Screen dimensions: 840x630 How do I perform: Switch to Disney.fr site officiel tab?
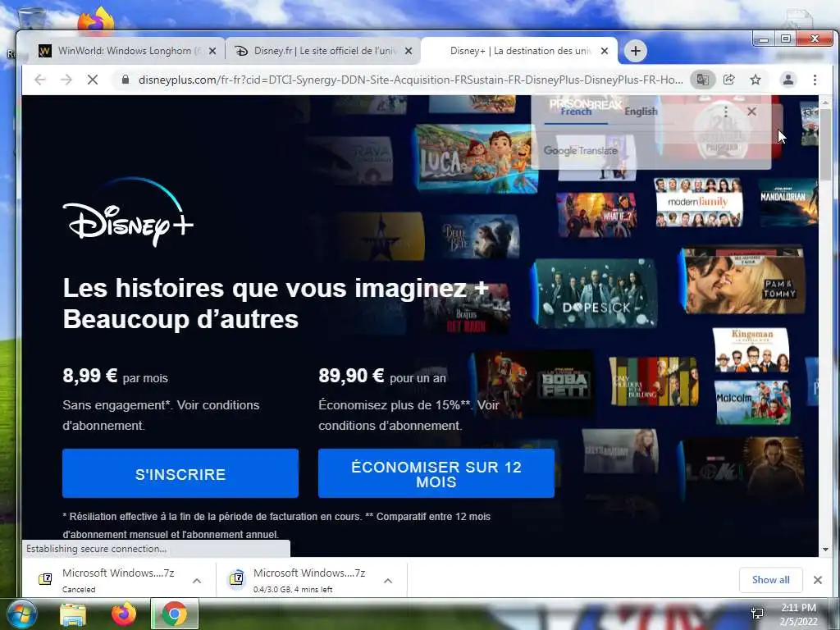323,51
